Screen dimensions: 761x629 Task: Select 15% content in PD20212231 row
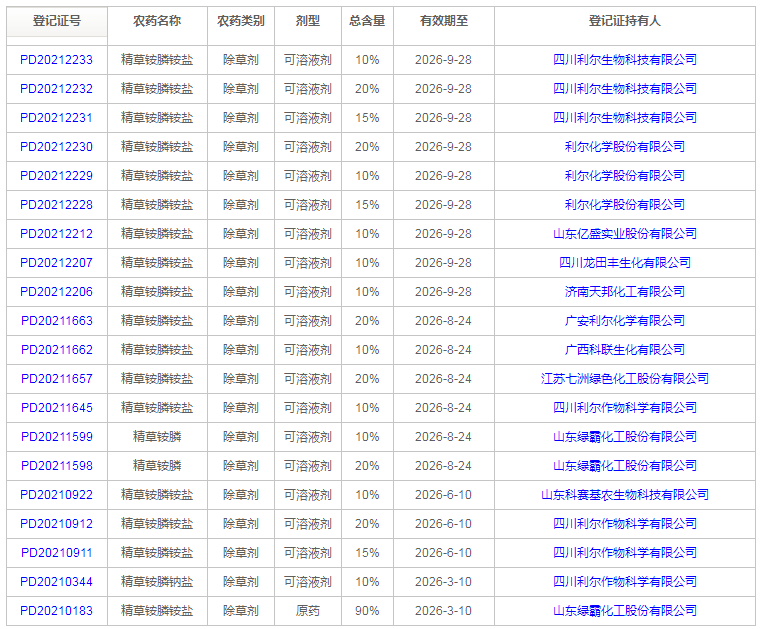tap(367, 118)
